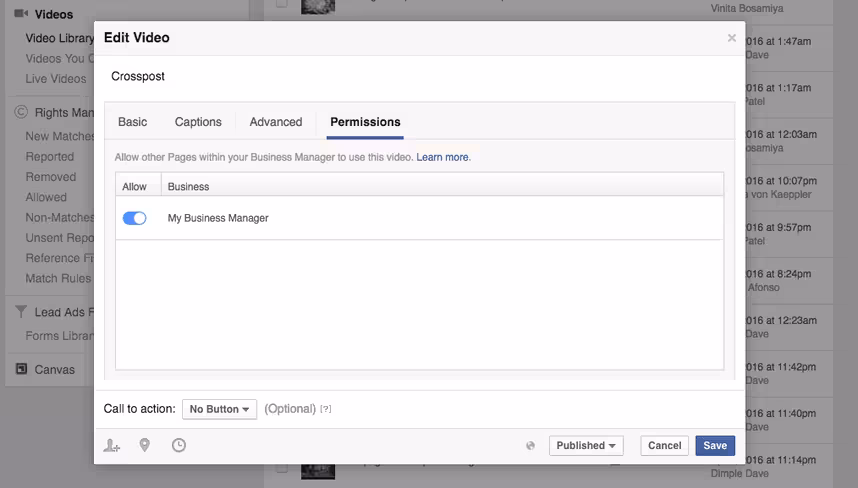858x488 pixels.
Task: Click the Business column header
Action: pyautogui.click(x=188, y=187)
